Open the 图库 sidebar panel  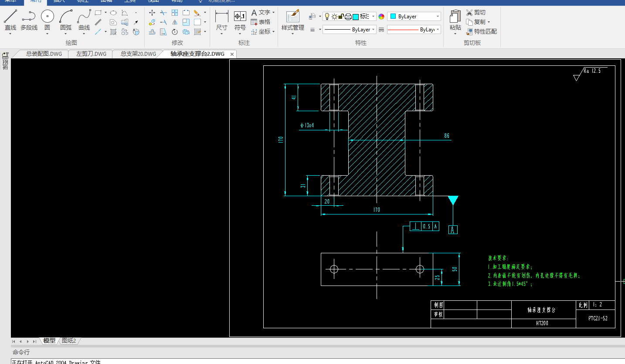point(5,65)
